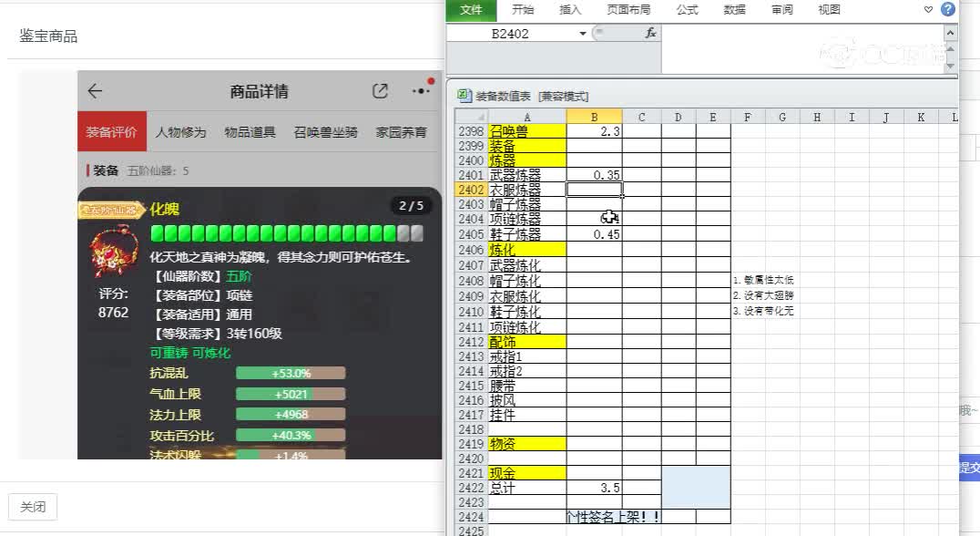Click the 2/5 page indicator

tap(412, 206)
